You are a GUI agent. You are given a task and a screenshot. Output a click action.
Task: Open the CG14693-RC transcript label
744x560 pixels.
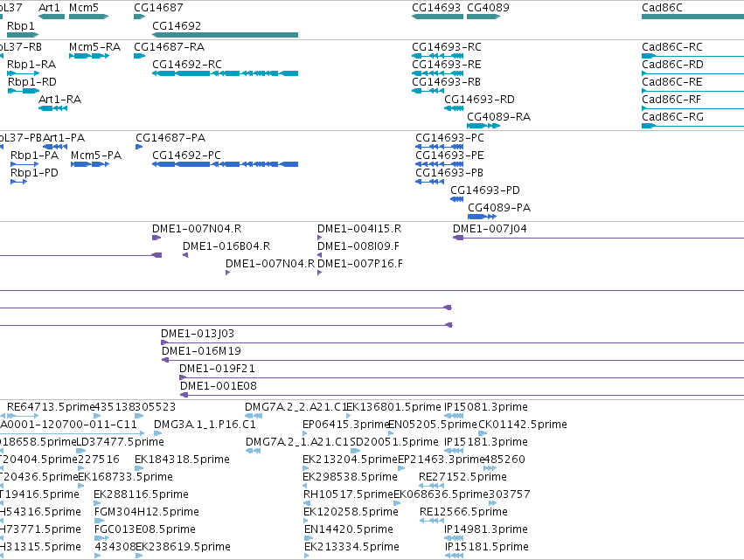(x=447, y=47)
